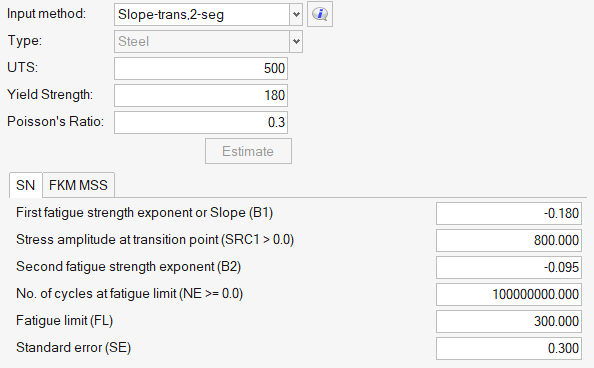594x368 pixels.
Task: Click the Estimate button
Action: (249, 151)
